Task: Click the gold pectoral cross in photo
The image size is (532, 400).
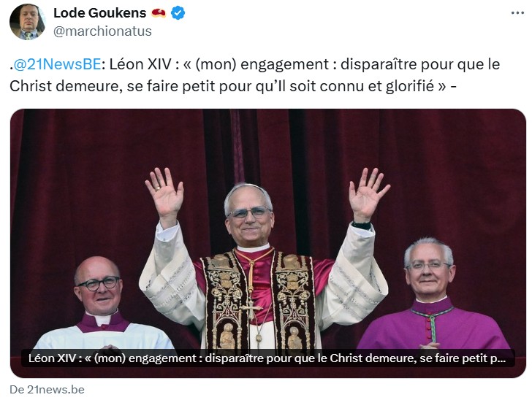Action: [x=251, y=310]
